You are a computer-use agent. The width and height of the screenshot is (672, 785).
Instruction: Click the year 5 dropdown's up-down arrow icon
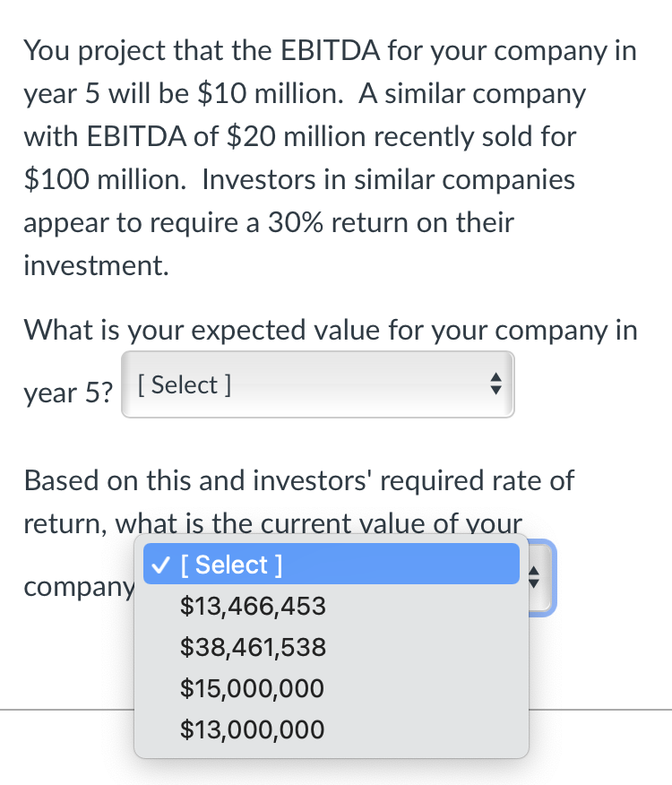click(495, 385)
